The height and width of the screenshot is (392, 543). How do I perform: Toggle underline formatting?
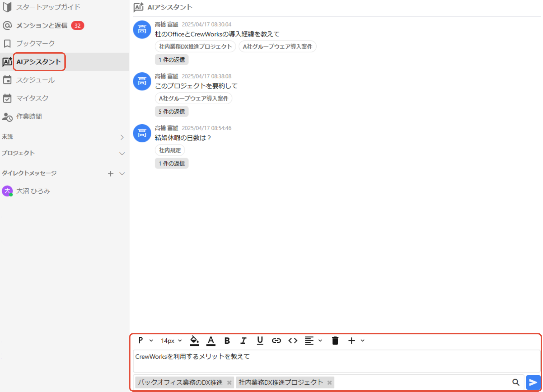(260, 341)
